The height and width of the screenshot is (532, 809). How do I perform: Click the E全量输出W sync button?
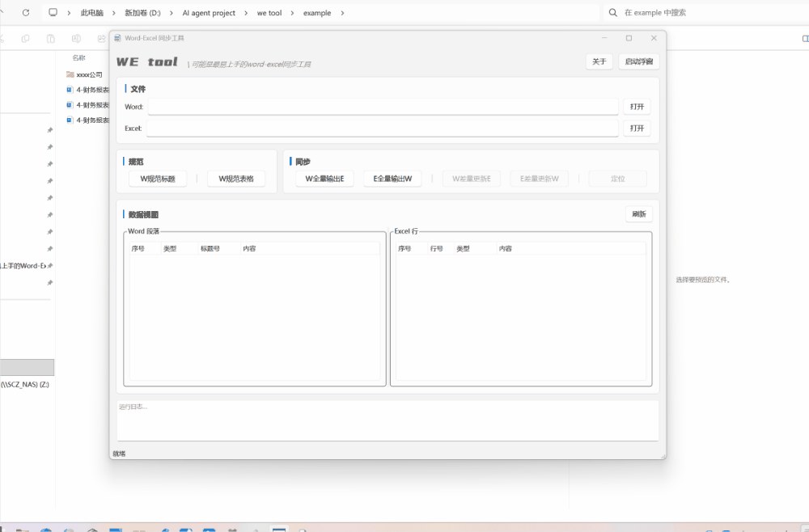(392, 179)
